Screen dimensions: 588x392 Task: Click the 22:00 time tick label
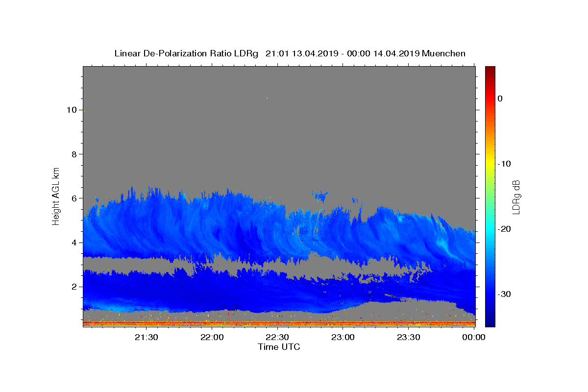click(212, 337)
